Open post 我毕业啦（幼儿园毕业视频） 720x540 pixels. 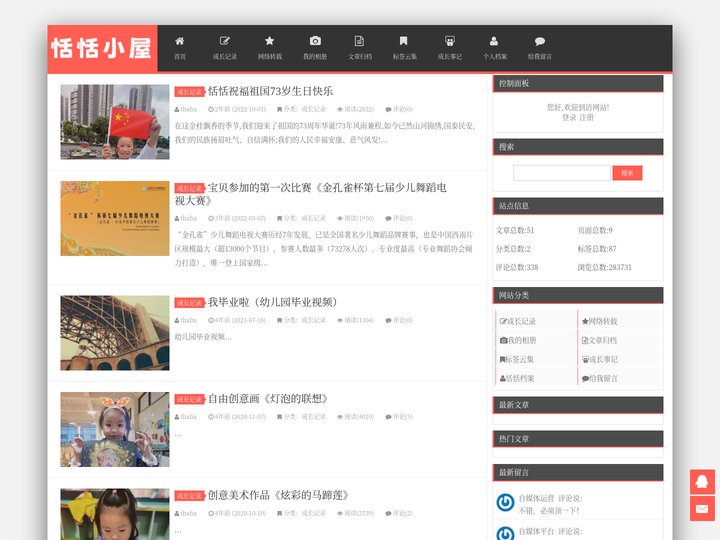pyautogui.click(x=272, y=302)
